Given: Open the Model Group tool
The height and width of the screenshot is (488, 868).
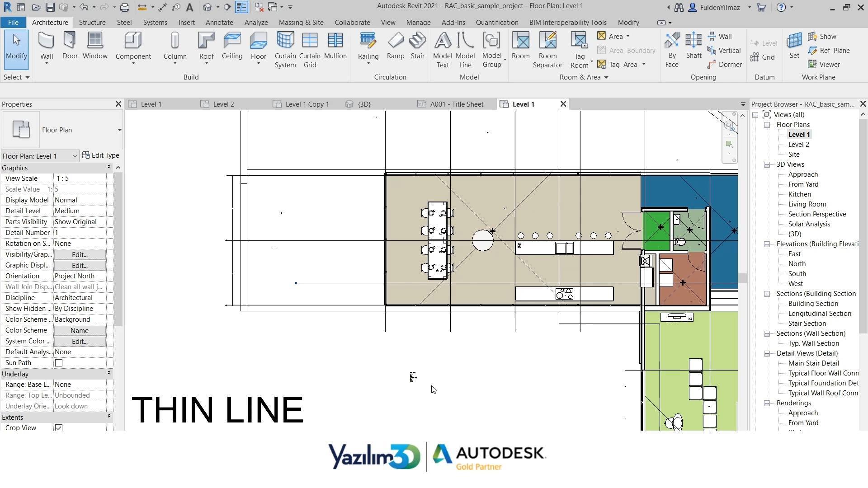Looking at the screenshot, I should tap(492, 50).
